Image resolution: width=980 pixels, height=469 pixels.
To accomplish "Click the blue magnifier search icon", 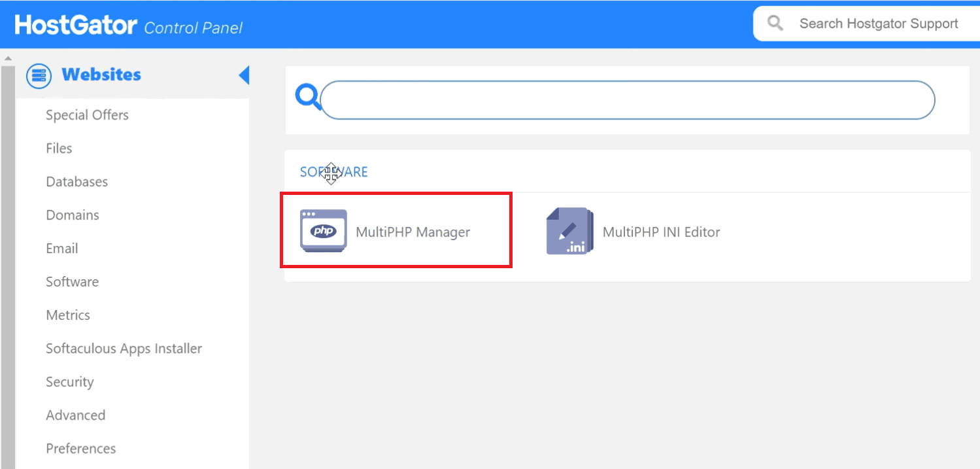I will click(307, 97).
